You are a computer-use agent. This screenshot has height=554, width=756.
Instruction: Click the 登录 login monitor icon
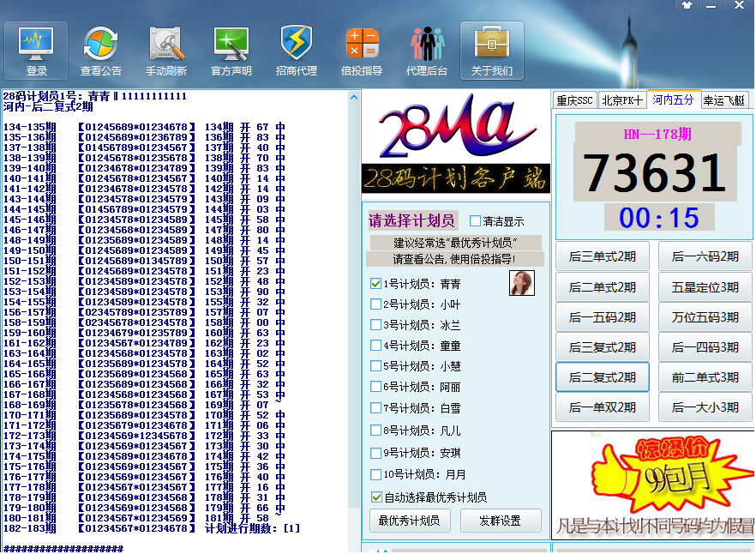(x=36, y=43)
